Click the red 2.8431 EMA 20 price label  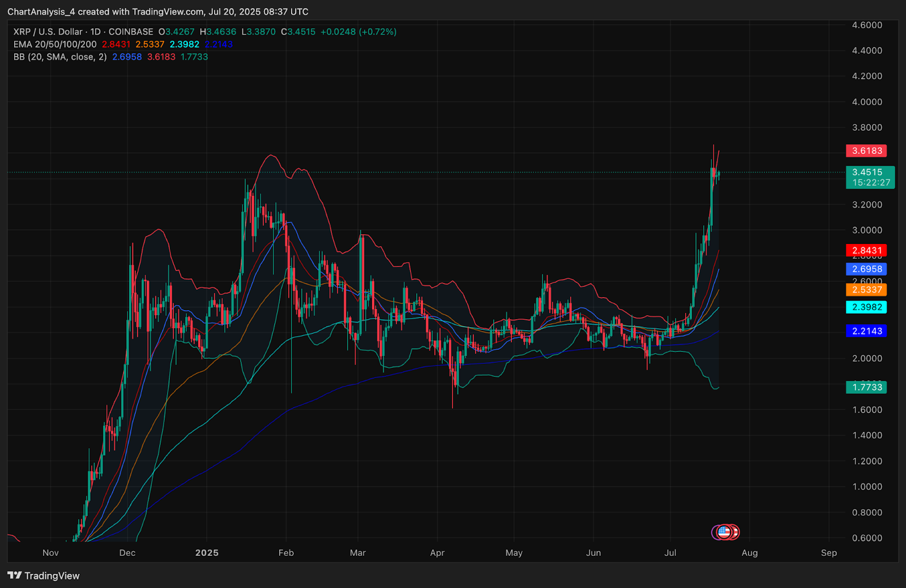point(866,250)
